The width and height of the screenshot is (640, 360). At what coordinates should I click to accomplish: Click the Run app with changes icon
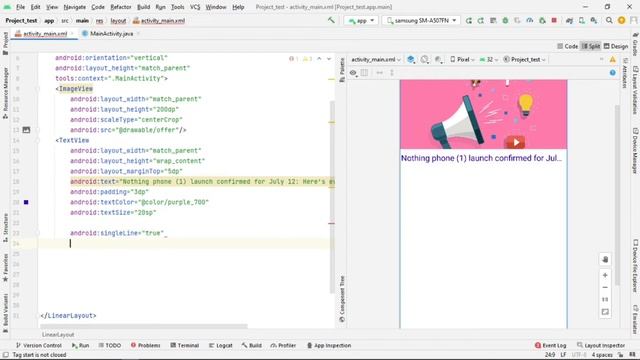(469, 20)
